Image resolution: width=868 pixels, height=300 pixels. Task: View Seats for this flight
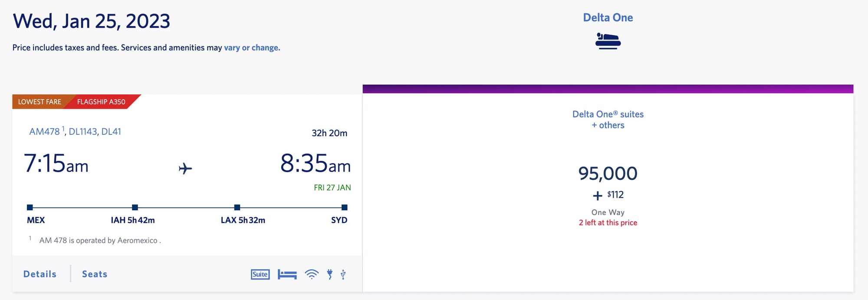point(94,274)
